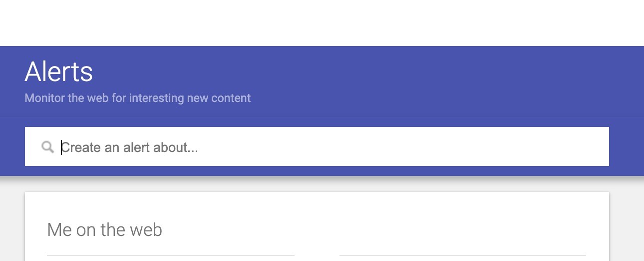644x261 pixels.
Task: Click the blank white bar above the header
Action: point(322,22)
